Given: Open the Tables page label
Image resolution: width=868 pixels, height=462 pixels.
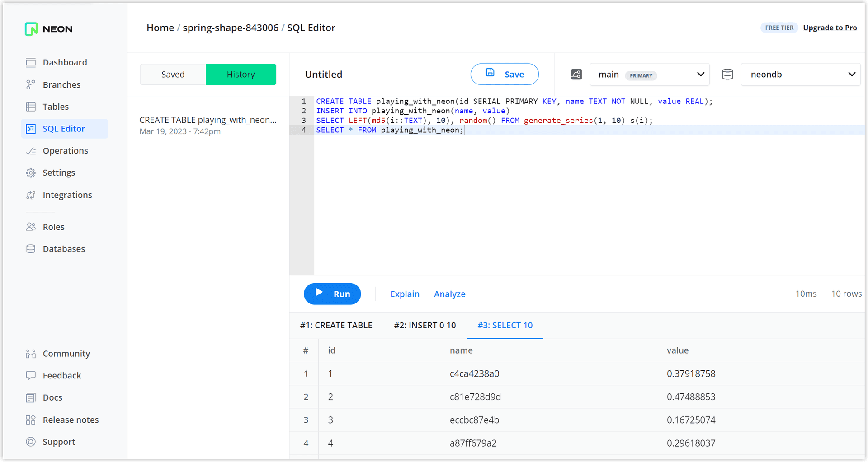Looking at the screenshot, I should point(56,107).
